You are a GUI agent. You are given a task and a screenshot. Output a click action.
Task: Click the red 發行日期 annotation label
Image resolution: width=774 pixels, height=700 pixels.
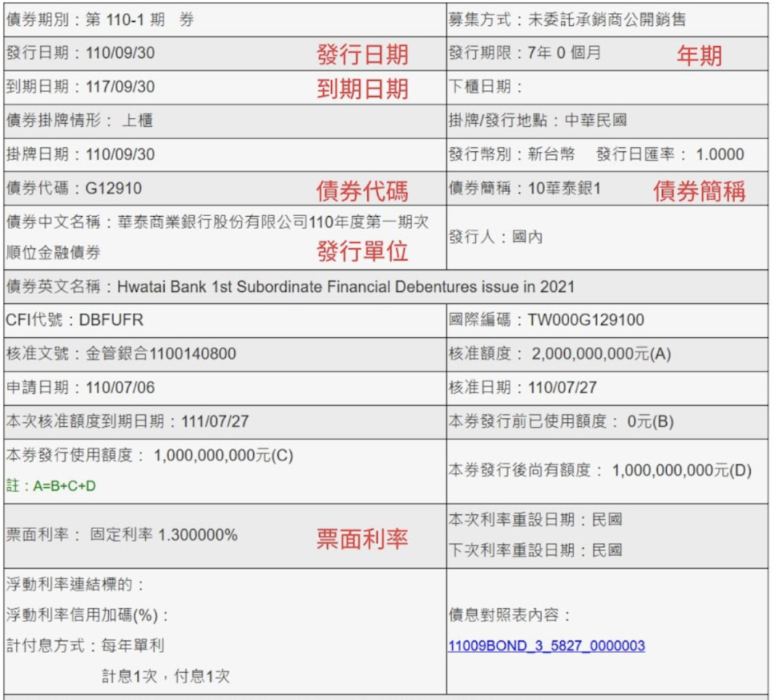tap(361, 55)
